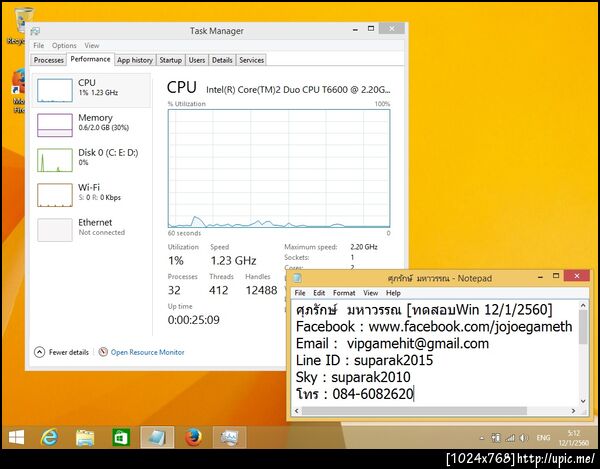Switch to the App history tab
Image resolution: width=600 pixels, height=469 pixels.
point(135,60)
